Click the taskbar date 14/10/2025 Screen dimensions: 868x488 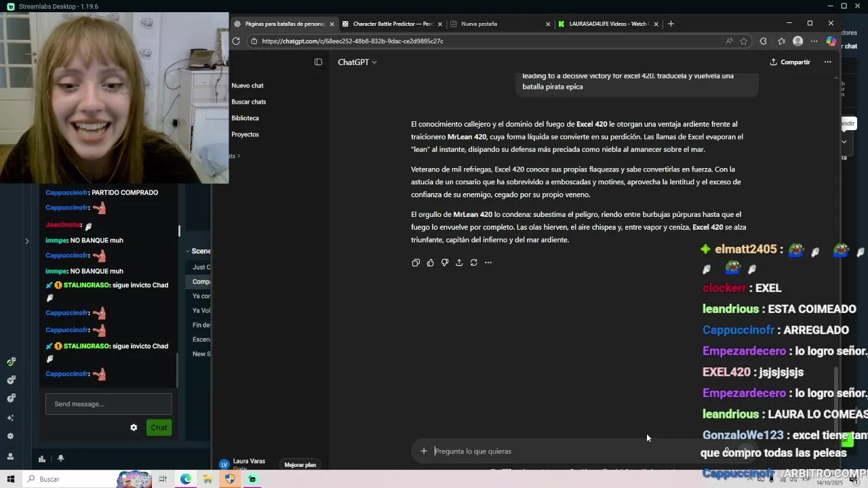829,483
